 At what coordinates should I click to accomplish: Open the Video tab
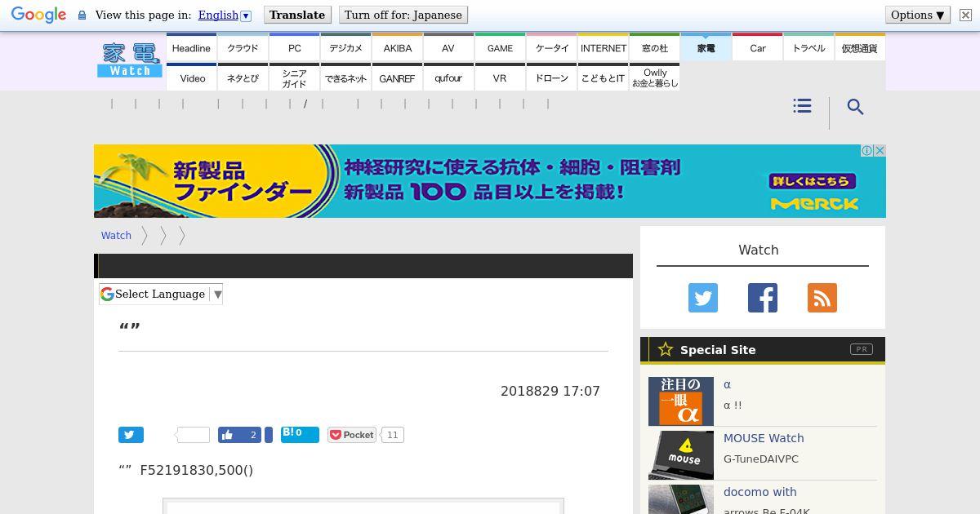(x=191, y=78)
